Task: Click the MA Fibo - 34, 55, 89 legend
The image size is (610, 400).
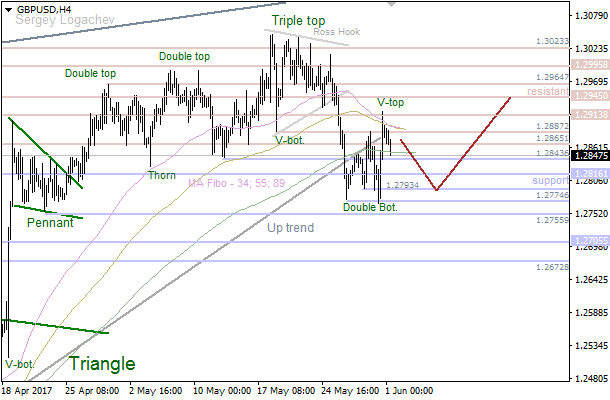Action: pos(237,184)
